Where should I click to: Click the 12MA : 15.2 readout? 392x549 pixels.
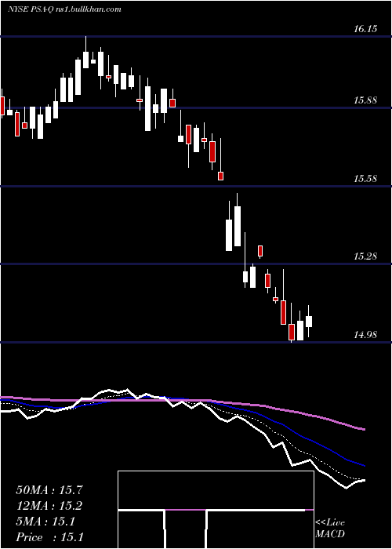coord(49,506)
